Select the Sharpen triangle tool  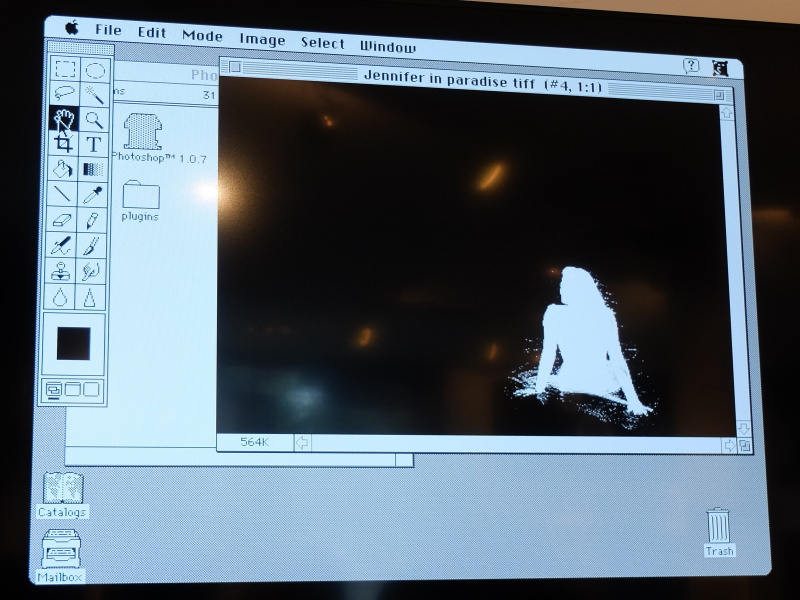coord(90,297)
